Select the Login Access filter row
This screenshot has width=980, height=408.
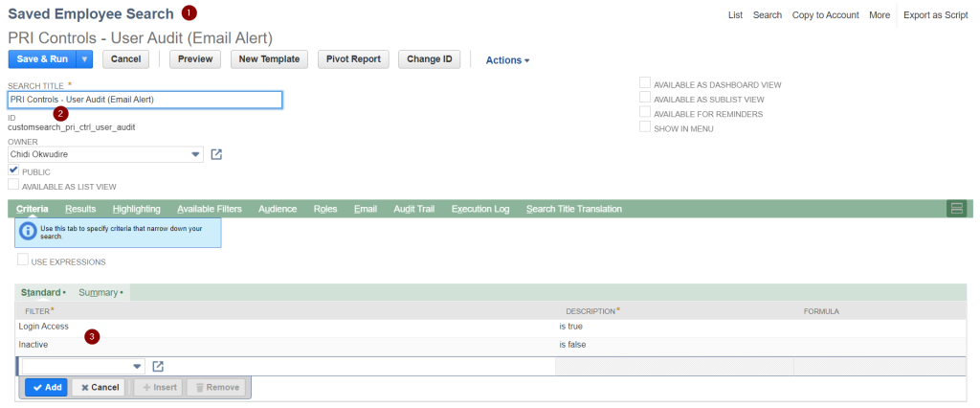click(x=491, y=327)
